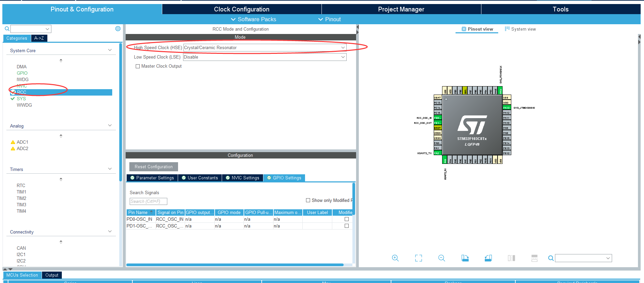This screenshot has height=283, width=644.
Task: Select CAN in Connectivity list
Action: tap(21, 248)
